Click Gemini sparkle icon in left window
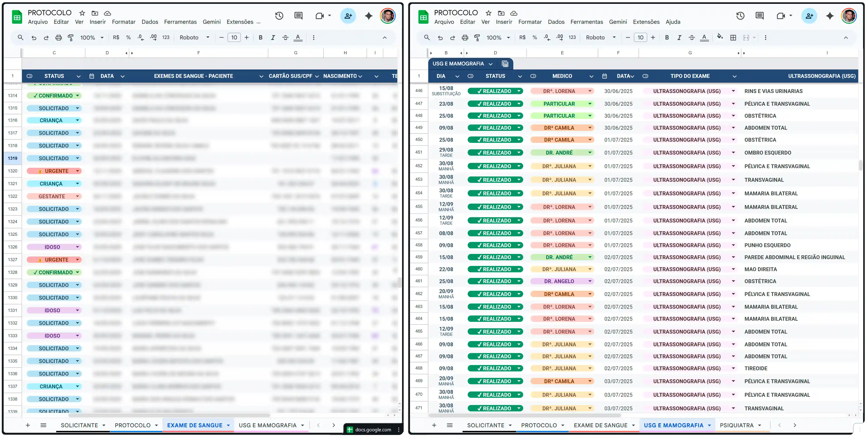 [369, 16]
